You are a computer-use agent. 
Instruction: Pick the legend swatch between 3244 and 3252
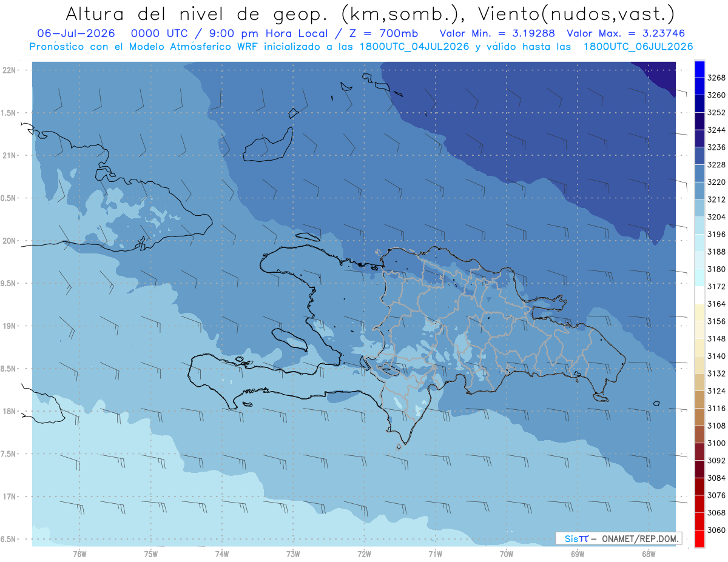click(699, 121)
